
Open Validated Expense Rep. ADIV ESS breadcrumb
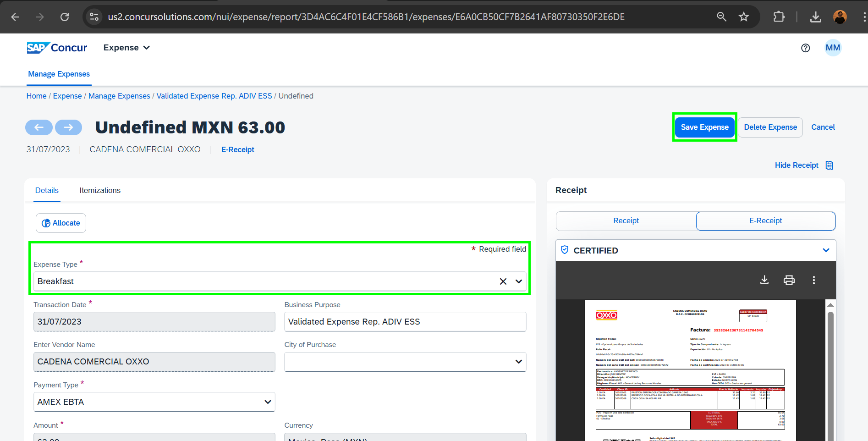click(214, 96)
